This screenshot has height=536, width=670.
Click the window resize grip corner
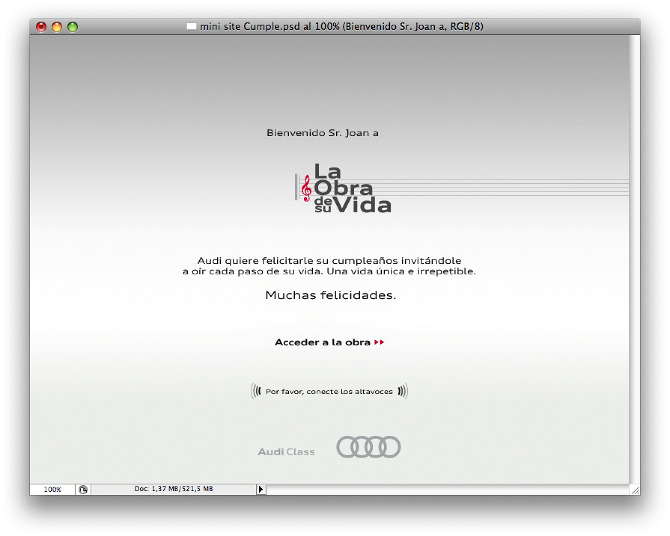634,489
